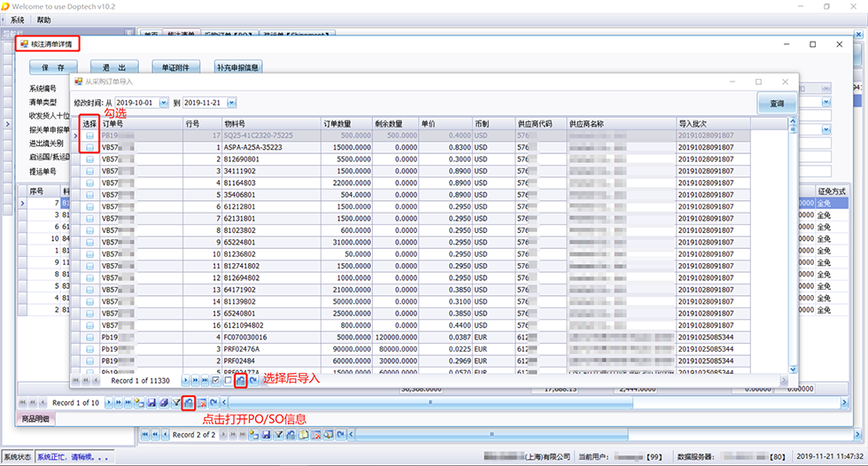Check the select box for material ASPA-A25A-35223
The image size is (868, 466).
point(89,147)
